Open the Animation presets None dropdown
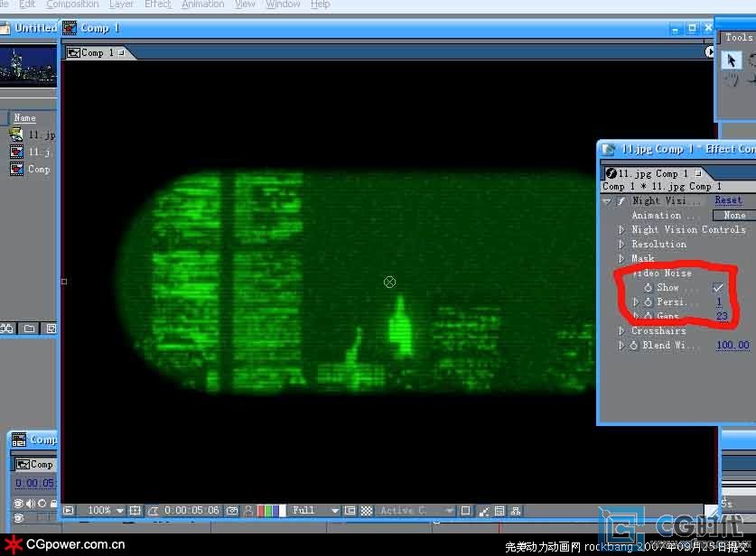The image size is (756, 556). pyautogui.click(x=733, y=216)
